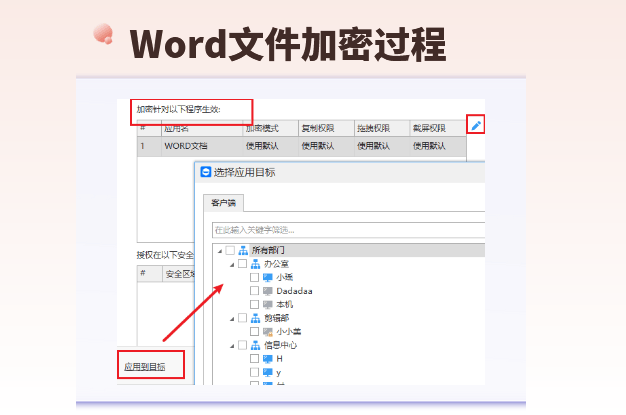This screenshot has width=626, height=415.
Task: Collapse the 信息中心 tree node
Action: (232, 346)
